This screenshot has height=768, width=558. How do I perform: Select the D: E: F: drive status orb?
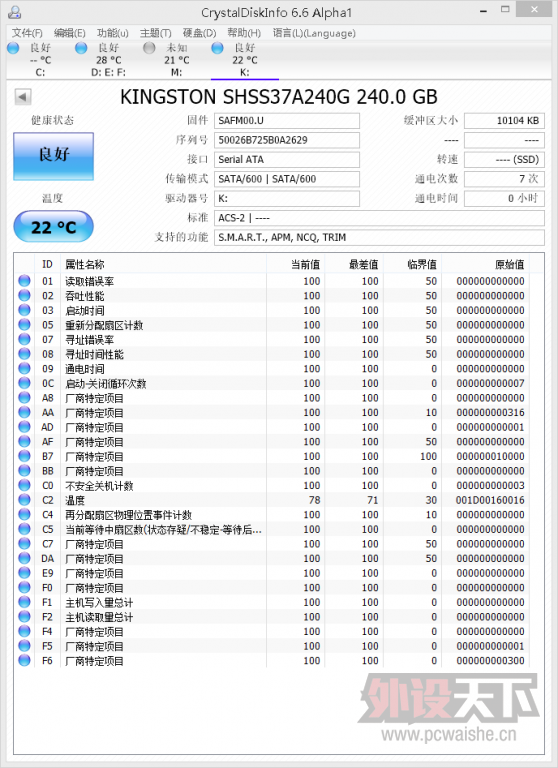pos(81,48)
